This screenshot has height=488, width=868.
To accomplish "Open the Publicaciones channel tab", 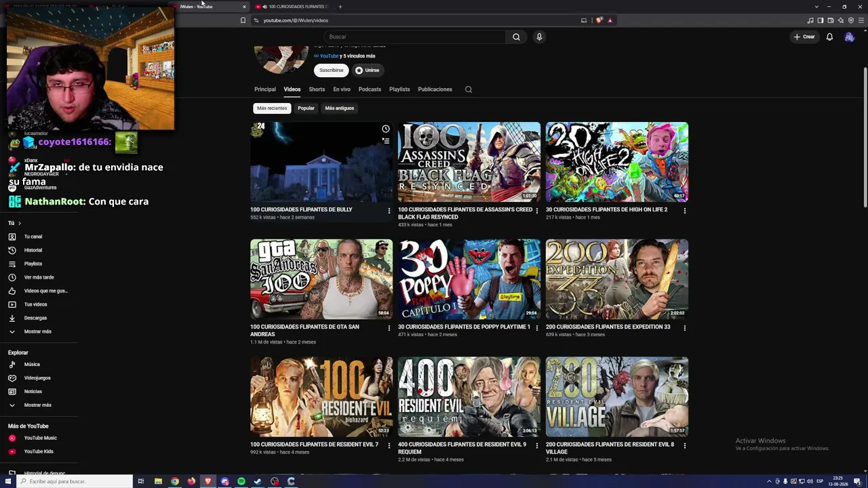I will pos(435,89).
